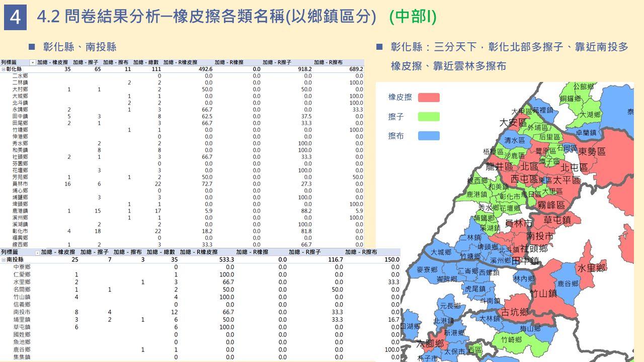Click the red 橡皮擦 legend swatch
Viewport: 644px width, 362px height.
429,98
